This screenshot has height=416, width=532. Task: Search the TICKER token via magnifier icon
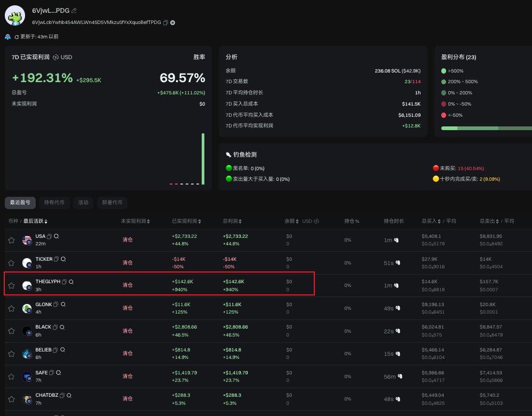point(63,259)
